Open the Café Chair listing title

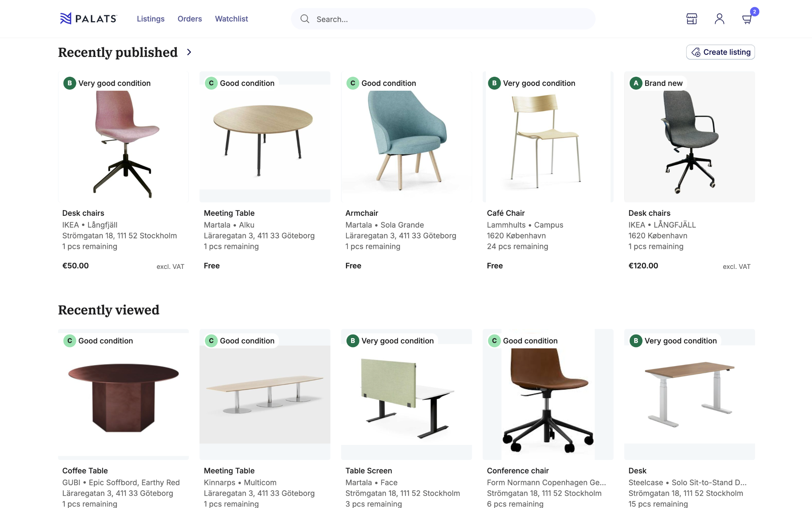click(x=505, y=213)
